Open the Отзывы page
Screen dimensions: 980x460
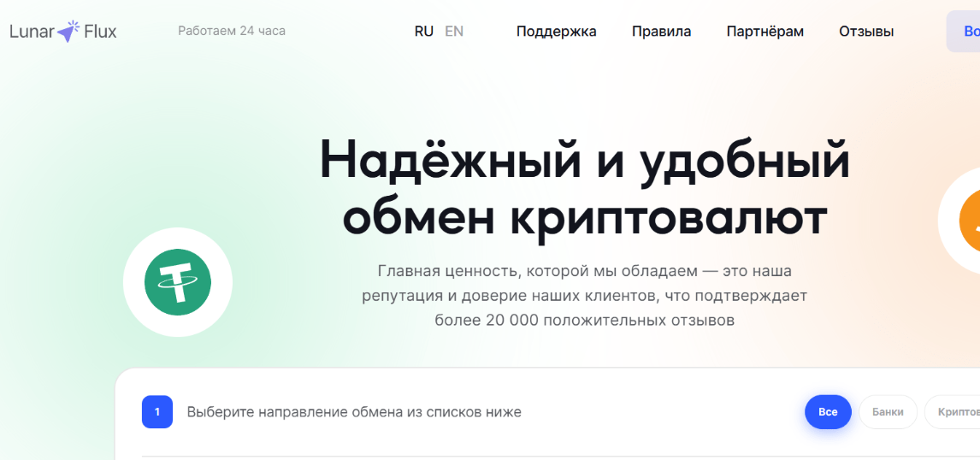(866, 32)
